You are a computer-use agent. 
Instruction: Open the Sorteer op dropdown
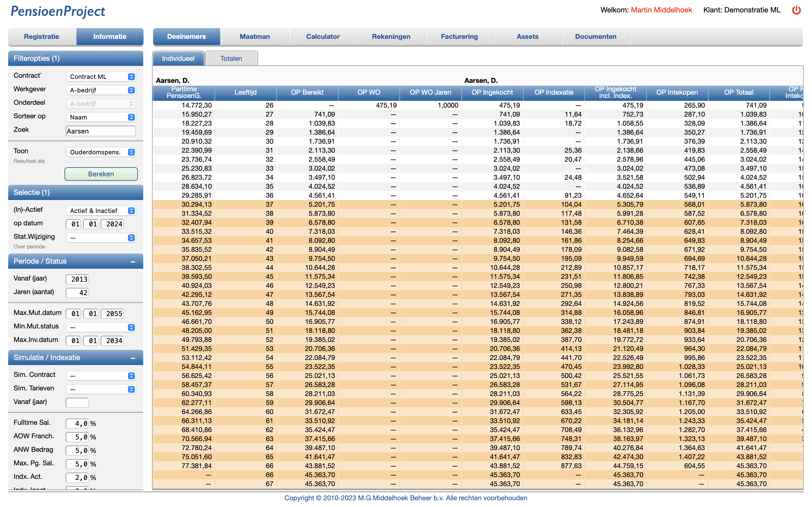pos(101,117)
